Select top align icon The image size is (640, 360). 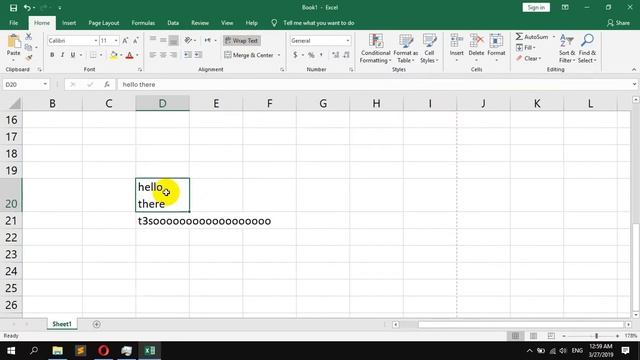coord(153,40)
